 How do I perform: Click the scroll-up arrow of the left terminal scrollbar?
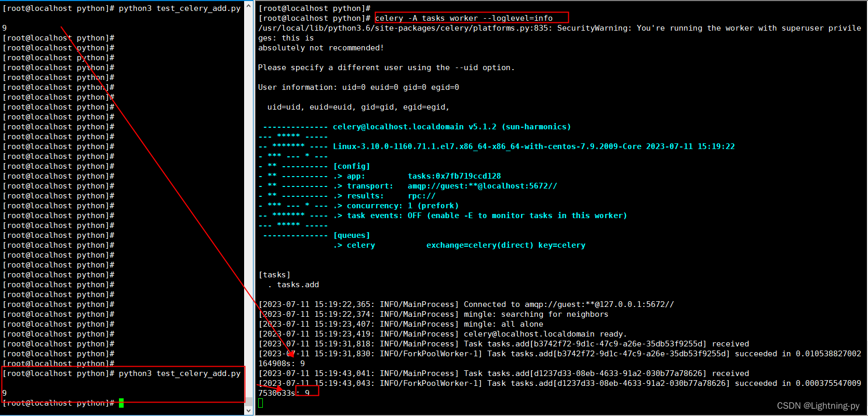point(248,6)
